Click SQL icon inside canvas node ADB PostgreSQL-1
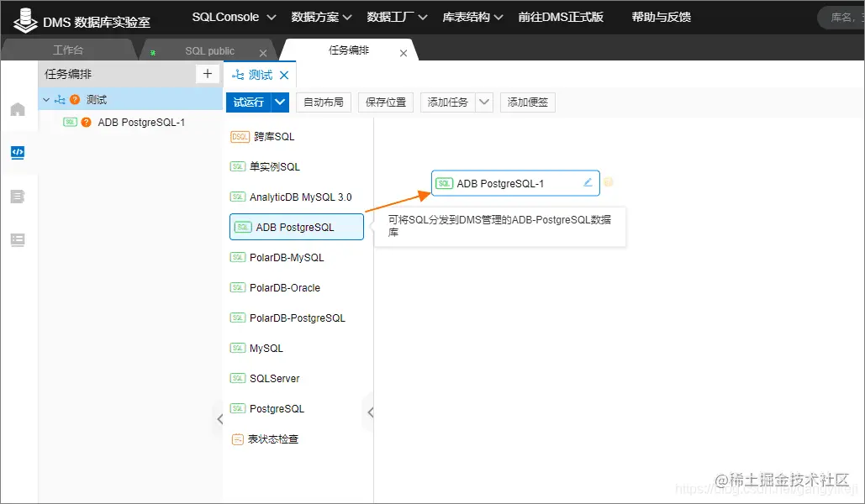865x504 pixels. point(444,184)
